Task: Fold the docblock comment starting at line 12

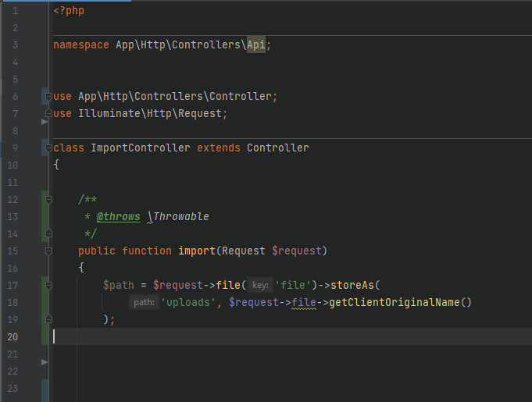Action: [48, 200]
